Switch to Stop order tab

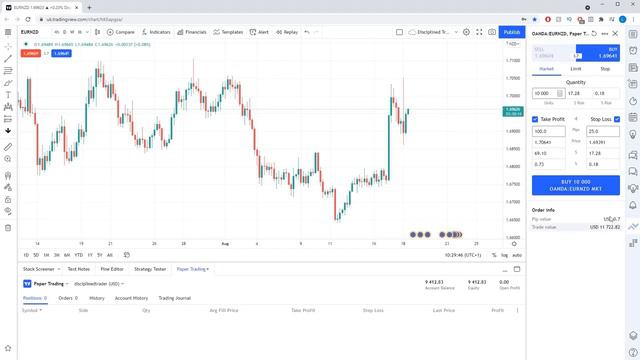[x=605, y=69]
